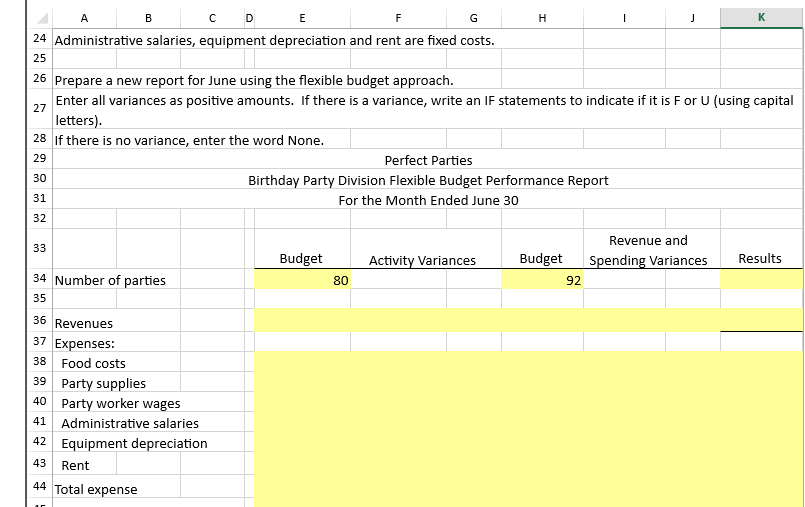The height and width of the screenshot is (507, 805).
Task: Click cell with planning budget value 80
Action: click(302, 279)
